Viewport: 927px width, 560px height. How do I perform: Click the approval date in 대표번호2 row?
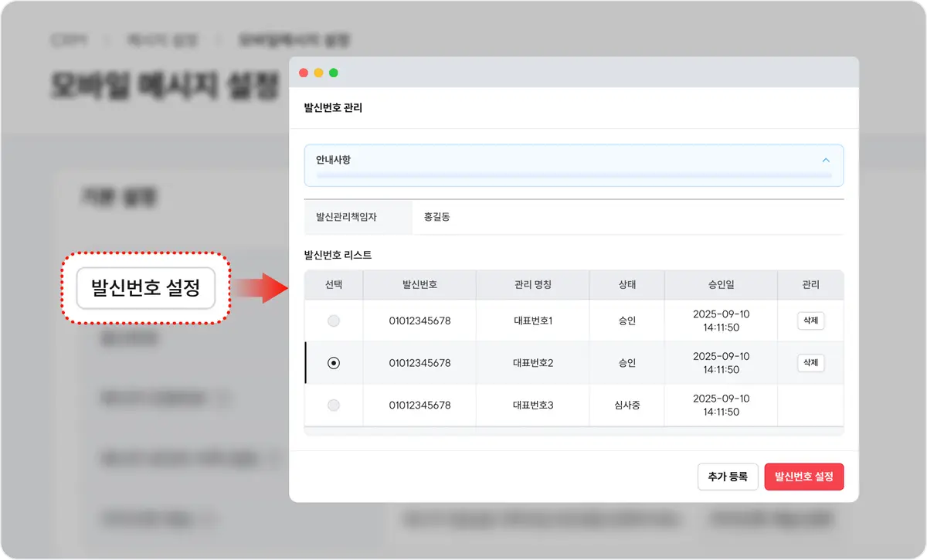tap(721, 363)
